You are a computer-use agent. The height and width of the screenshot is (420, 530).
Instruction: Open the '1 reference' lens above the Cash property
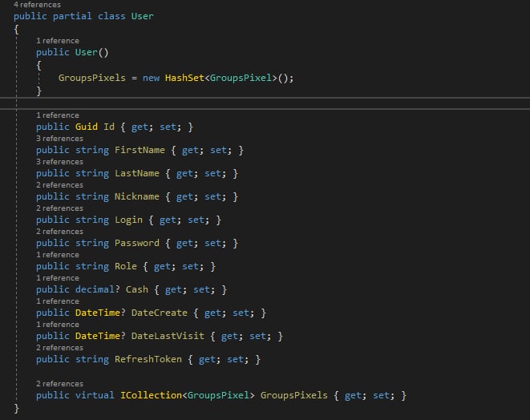(x=58, y=278)
